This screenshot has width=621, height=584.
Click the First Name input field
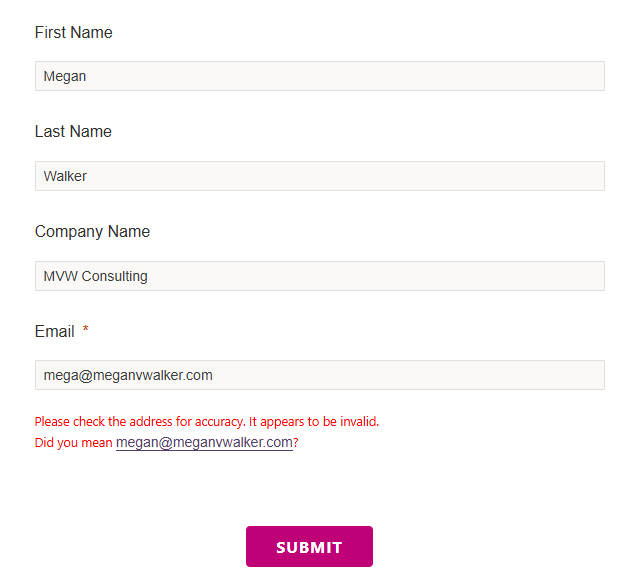320,76
